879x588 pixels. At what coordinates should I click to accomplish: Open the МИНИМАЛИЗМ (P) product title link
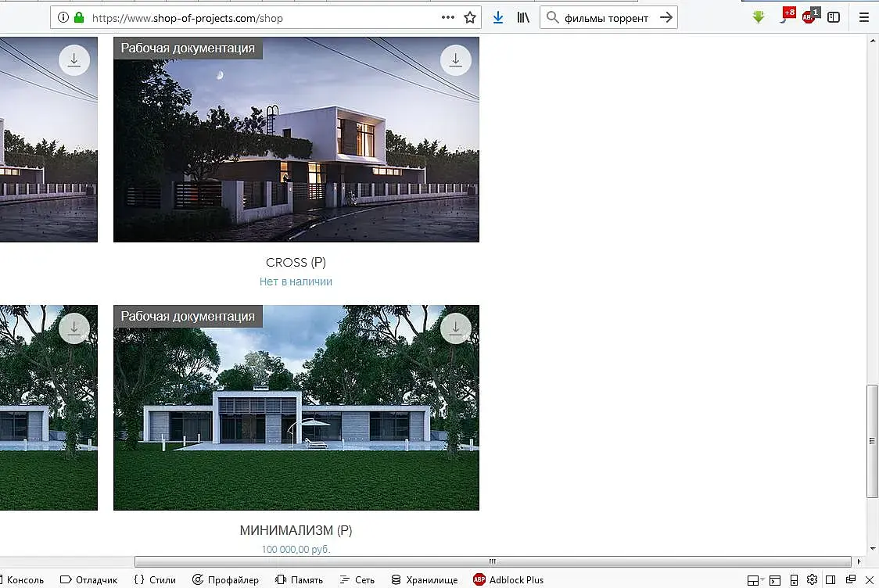pos(296,530)
